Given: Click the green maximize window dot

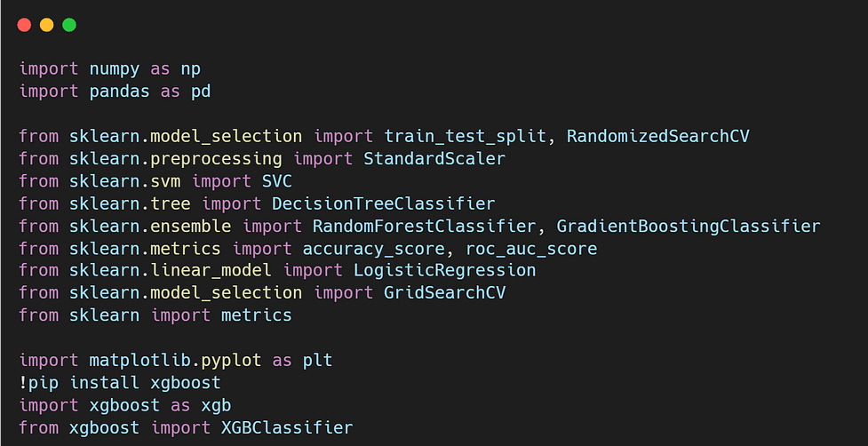Looking at the screenshot, I should 69,25.
